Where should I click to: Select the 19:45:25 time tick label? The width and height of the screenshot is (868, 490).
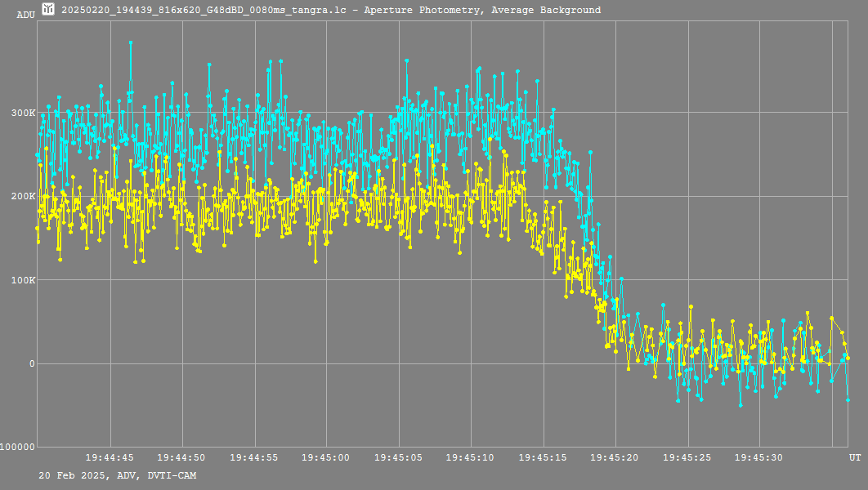tap(687, 458)
